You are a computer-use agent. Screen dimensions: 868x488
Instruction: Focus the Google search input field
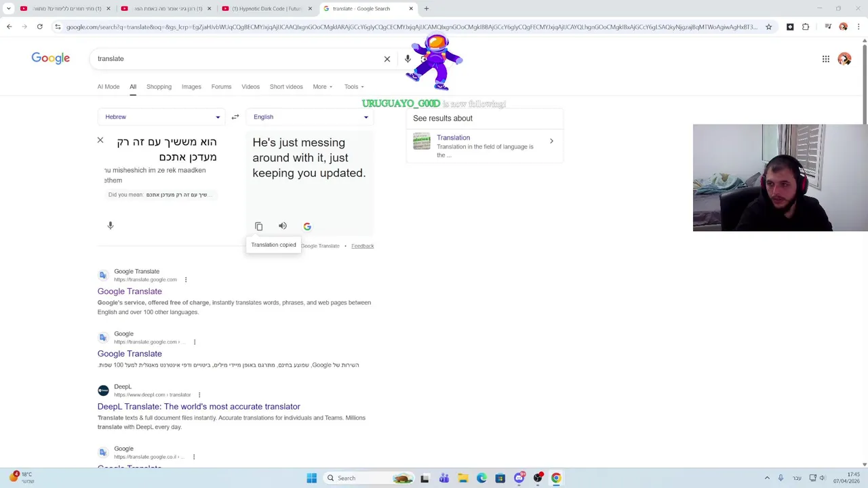click(237, 59)
